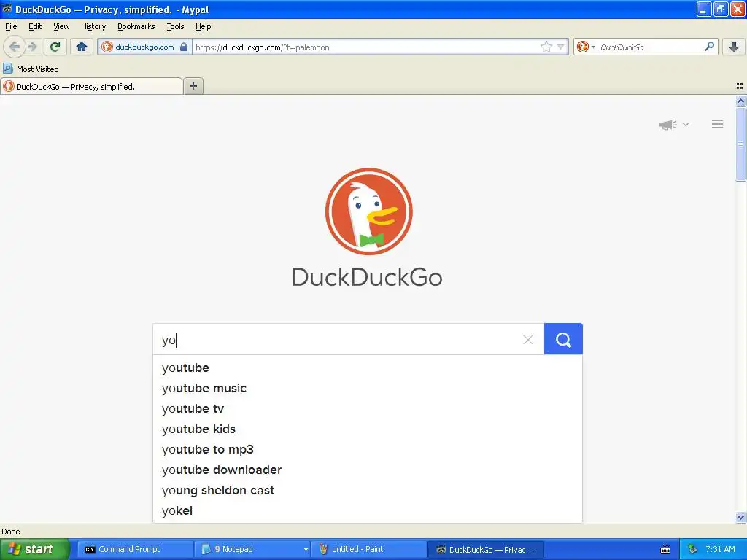Open the Edit menu
This screenshot has height=560, width=747.
point(35,26)
